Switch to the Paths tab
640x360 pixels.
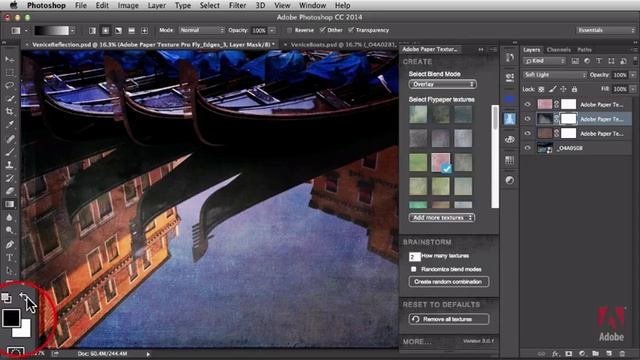pyautogui.click(x=584, y=50)
